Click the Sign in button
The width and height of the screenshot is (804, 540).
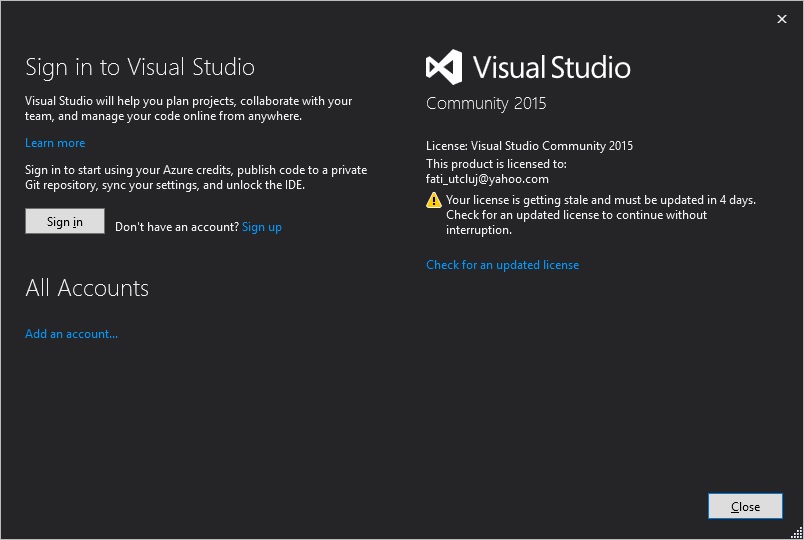(x=65, y=221)
